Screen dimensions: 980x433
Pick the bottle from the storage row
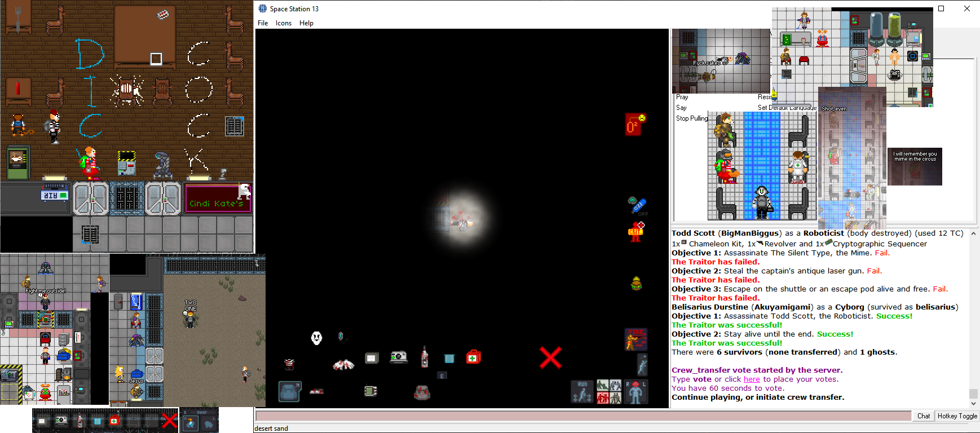pyautogui.click(x=425, y=357)
